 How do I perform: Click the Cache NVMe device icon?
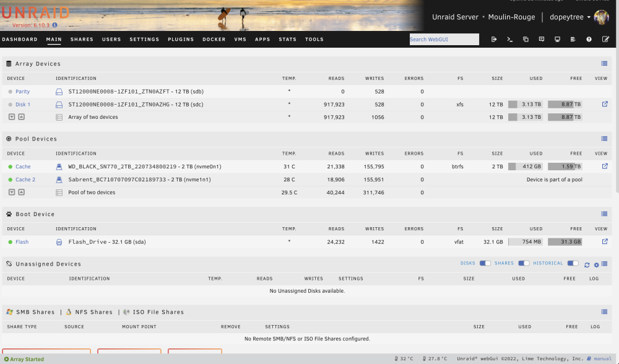[59, 167]
